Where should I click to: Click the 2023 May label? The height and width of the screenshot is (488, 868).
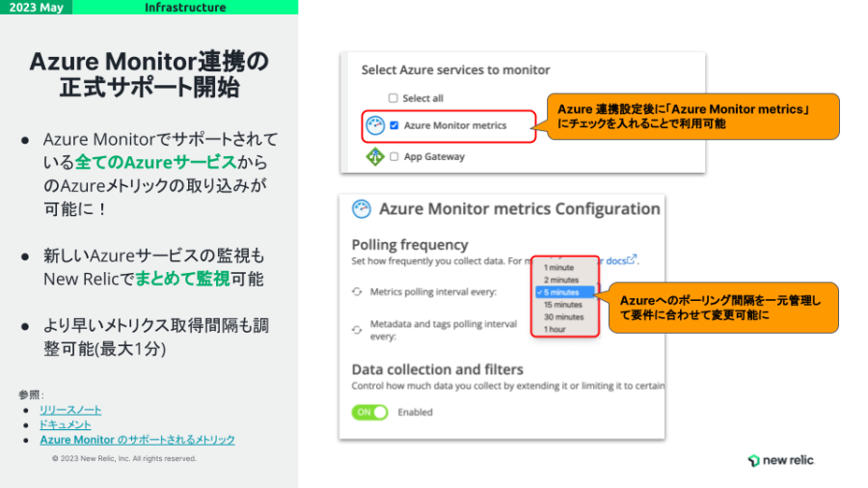(x=36, y=7)
